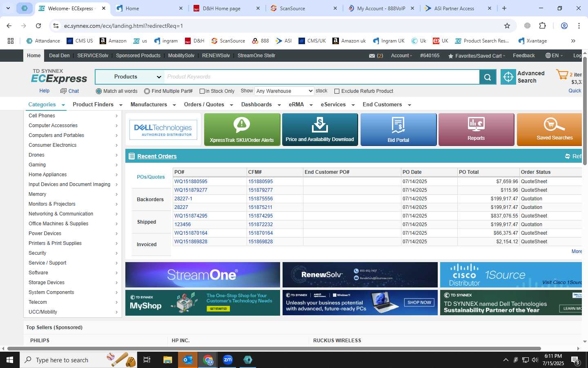This screenshot has height=368, width=588.
Task: Click the Chat icon link
Action: (x=63, y=91)
